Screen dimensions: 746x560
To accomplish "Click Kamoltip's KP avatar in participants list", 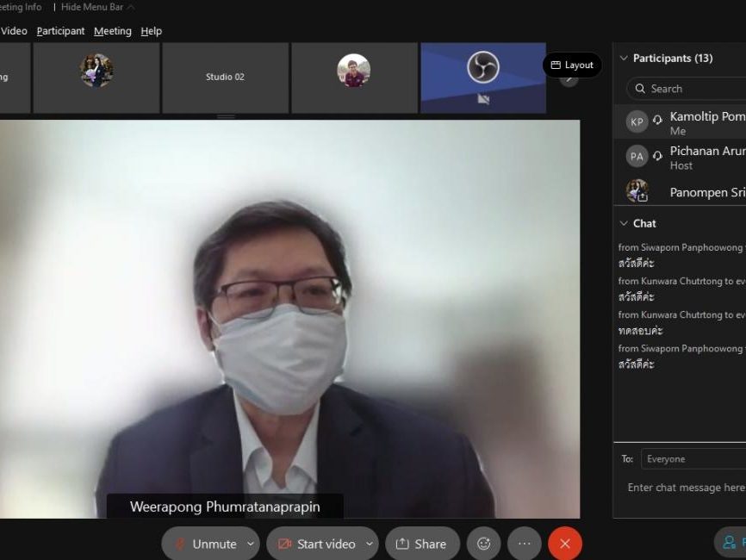I will (637, 121).
